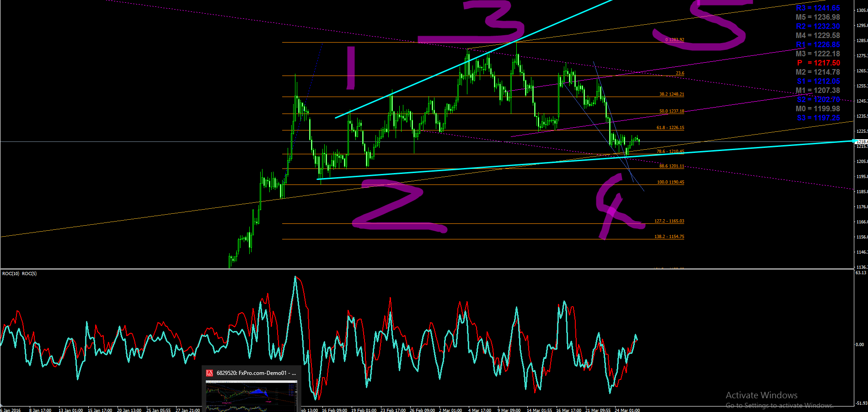Select the purple wave 1 annotation
The image size is (868, 412).
(x=351, y=67)
